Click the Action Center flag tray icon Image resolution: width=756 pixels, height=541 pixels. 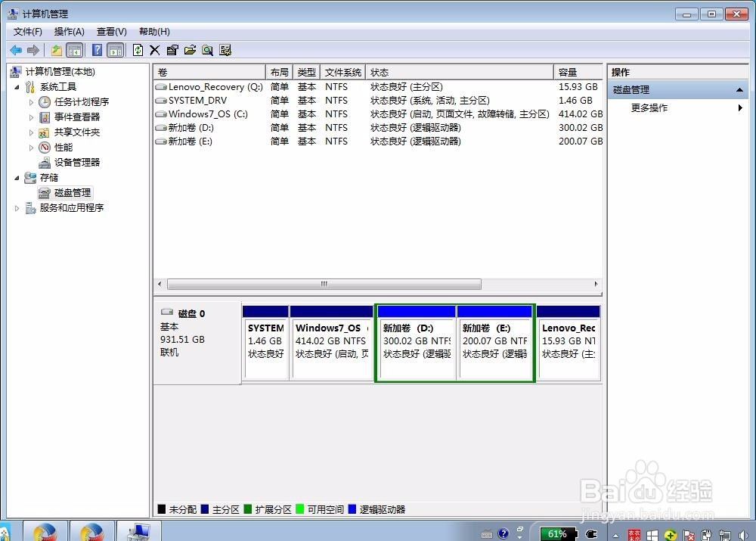[689, 535]
